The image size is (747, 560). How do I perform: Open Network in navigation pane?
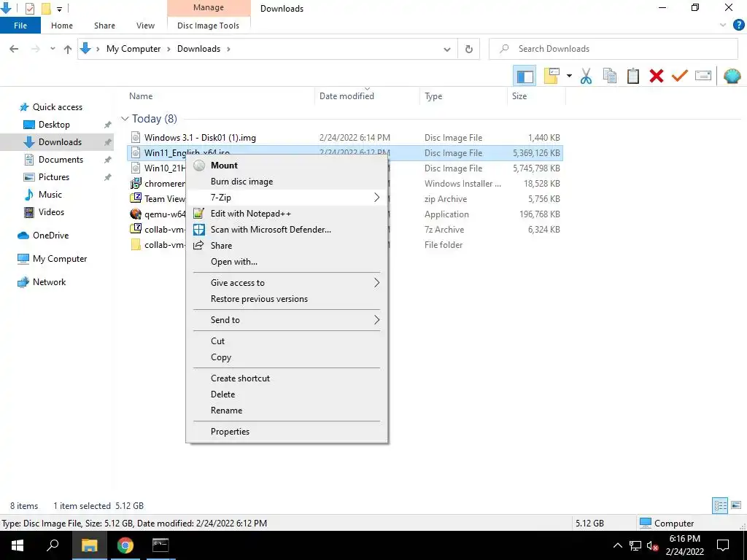[x=49, y=282]
